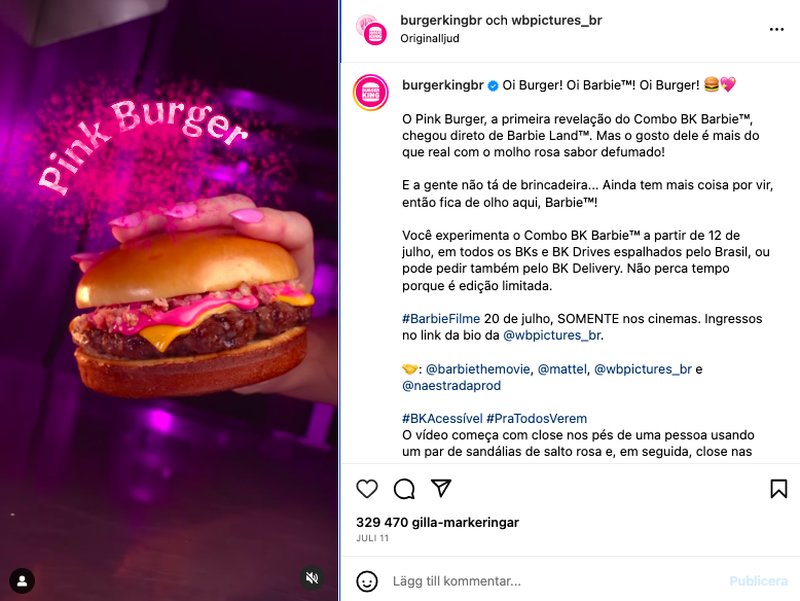The height and width of the screenshot is (601, 800).
Task: Click the #BKAcessível hashtag
Action: point(442,418)
